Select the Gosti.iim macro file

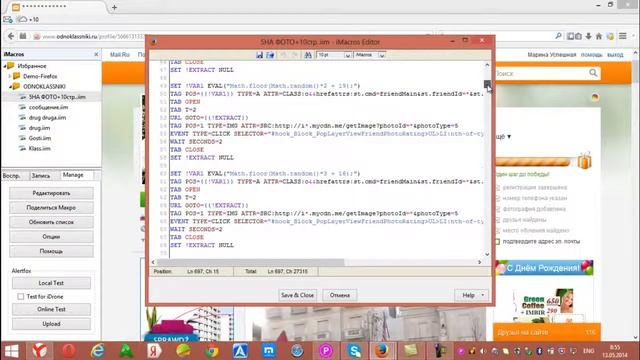[x=40, y=138]
